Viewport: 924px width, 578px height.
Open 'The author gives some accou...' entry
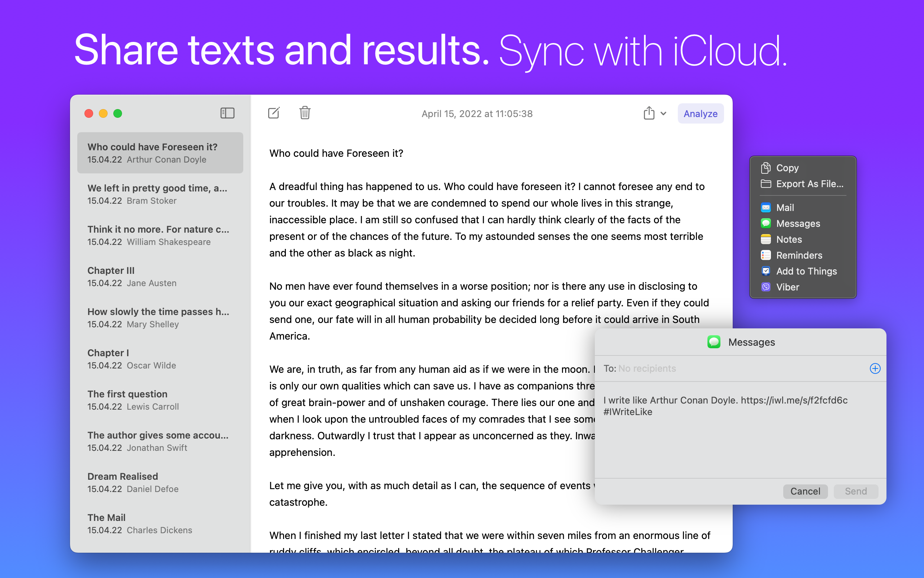(160, 441)
